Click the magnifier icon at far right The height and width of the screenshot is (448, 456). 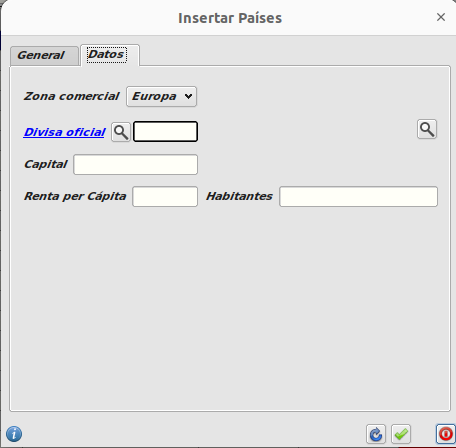(x=427, y=129)
